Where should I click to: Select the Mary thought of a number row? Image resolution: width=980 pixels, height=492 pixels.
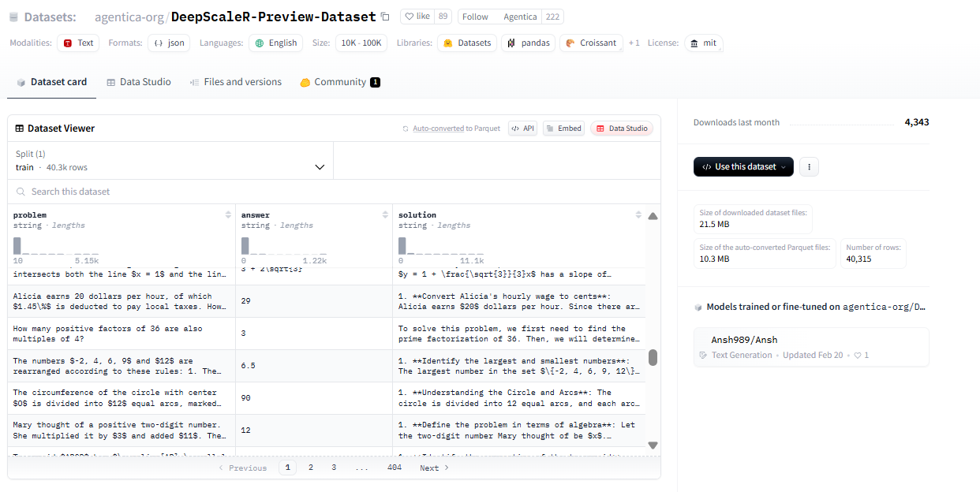[x=327, y=430]
